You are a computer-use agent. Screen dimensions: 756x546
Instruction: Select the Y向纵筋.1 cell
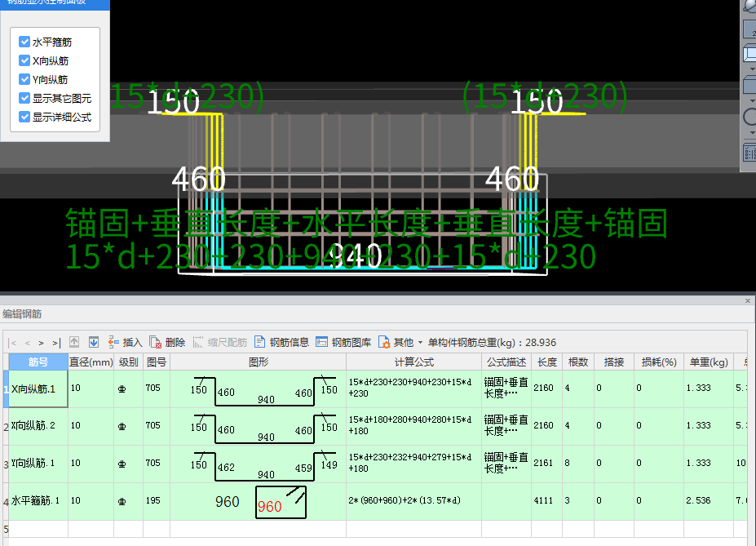pos(38,464)
